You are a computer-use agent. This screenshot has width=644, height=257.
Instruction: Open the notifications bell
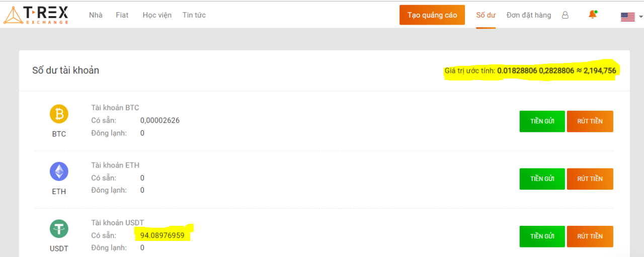click(593, 15)
